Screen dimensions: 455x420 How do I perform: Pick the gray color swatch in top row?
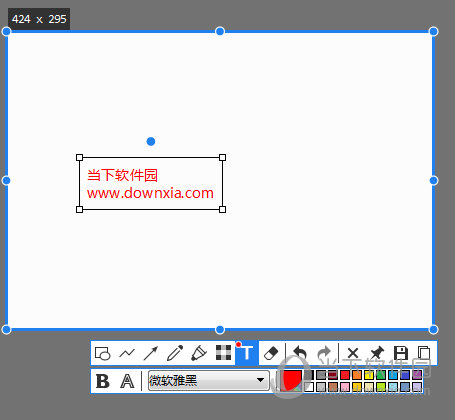coord(321,375)
